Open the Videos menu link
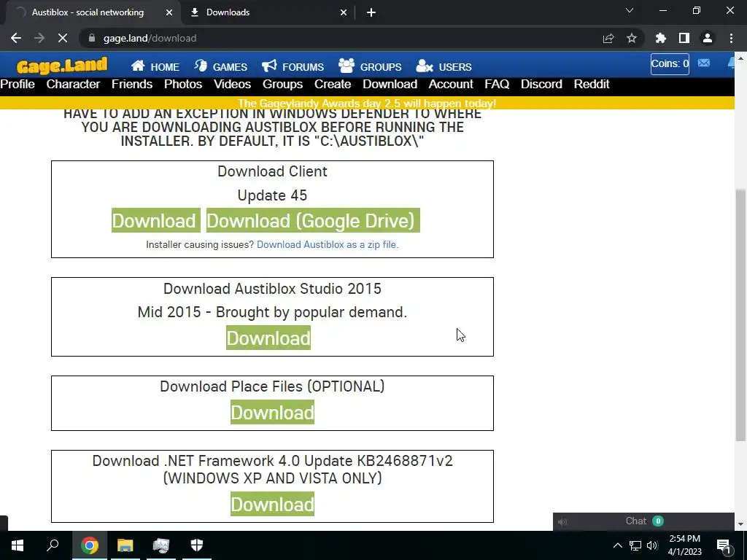747x560 pixels. tap(232, 85)
